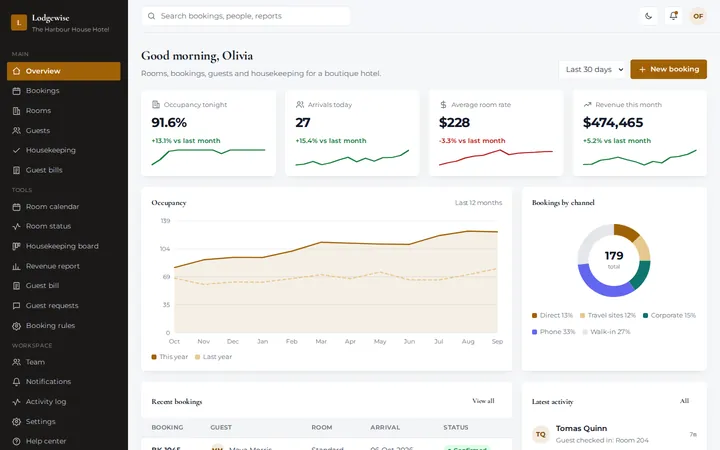720x450 pixels.
Task: Click View all in Recent bookings
Action: 483,401
